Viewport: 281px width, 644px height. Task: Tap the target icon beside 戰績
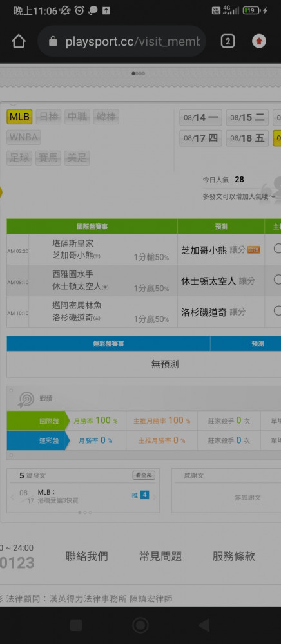(x=26, y=399)
